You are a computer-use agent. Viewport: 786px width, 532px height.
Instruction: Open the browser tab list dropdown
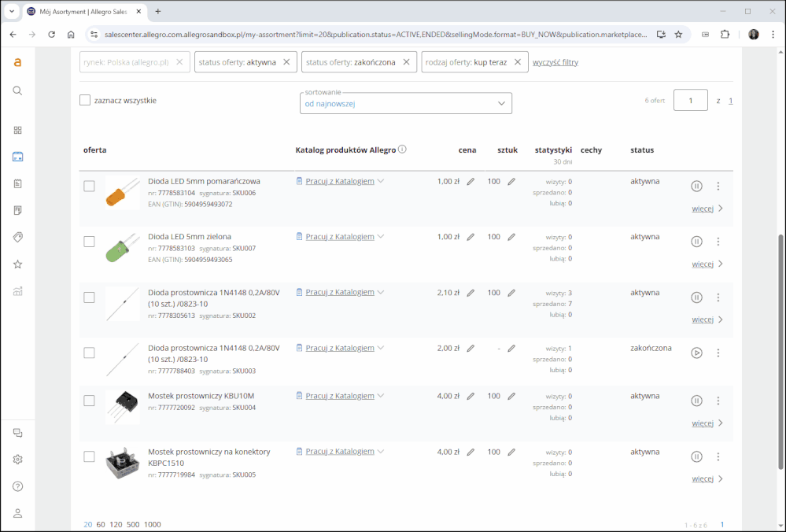click(12, 11)
